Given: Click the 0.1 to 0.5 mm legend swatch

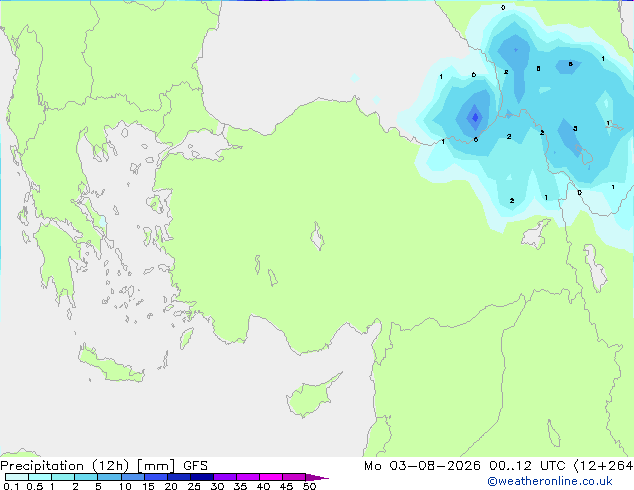Looking at the screenshot, I should point(17,477).
